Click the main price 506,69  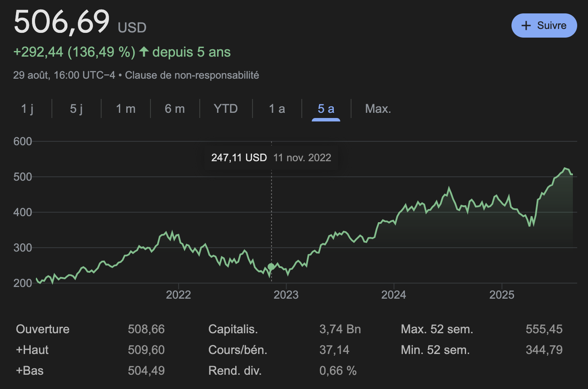click(62, 21)
